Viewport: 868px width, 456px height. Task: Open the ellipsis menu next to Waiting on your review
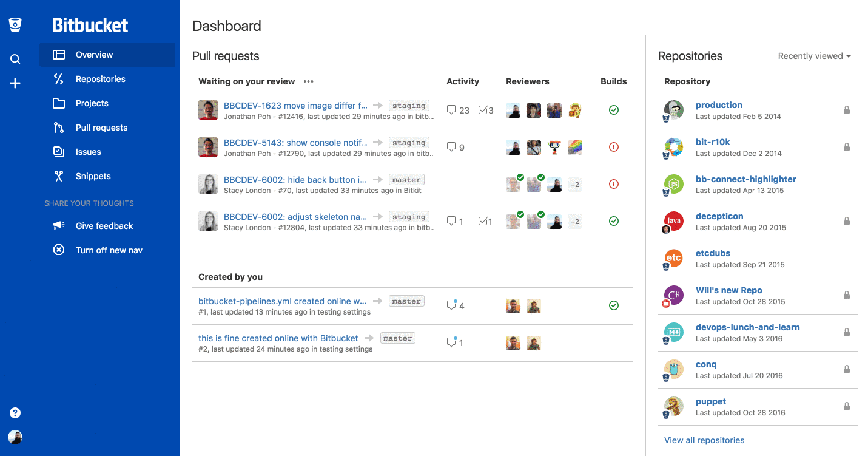(308, 81)
